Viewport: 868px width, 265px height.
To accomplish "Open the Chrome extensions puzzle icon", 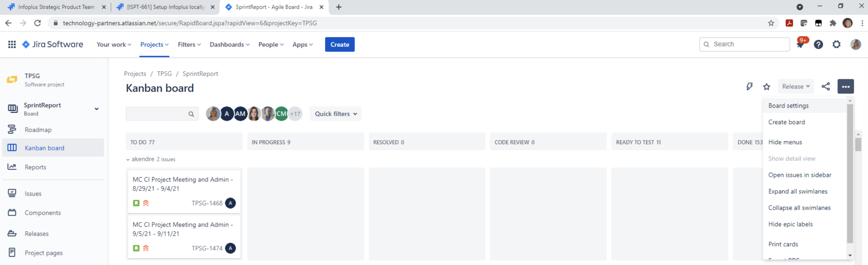I will pos(833,23).
